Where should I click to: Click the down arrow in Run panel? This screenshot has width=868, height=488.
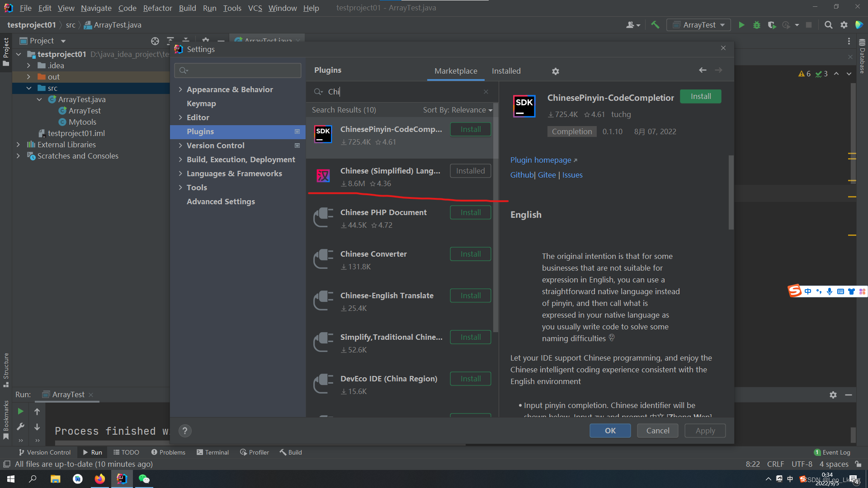click(37, 427)
